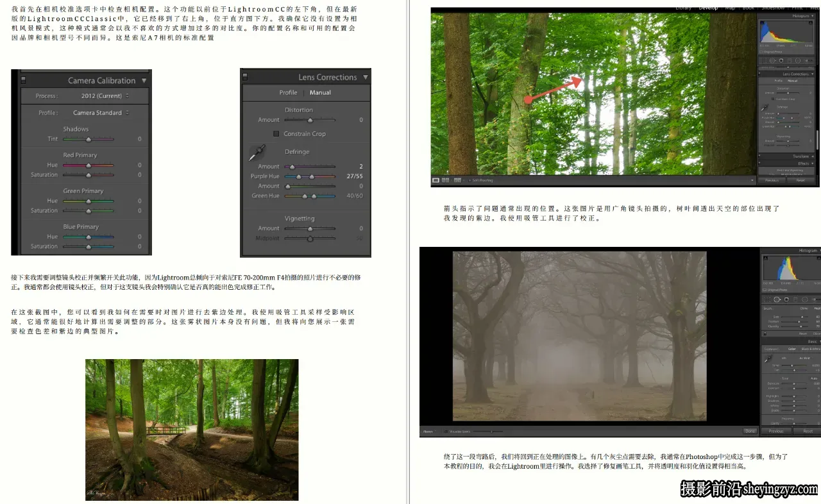The width and height of the screenshot is (821, 504).
Task: Toggle the enlarged Lens Corrections panel switch
Action: (x=245, y=76)
